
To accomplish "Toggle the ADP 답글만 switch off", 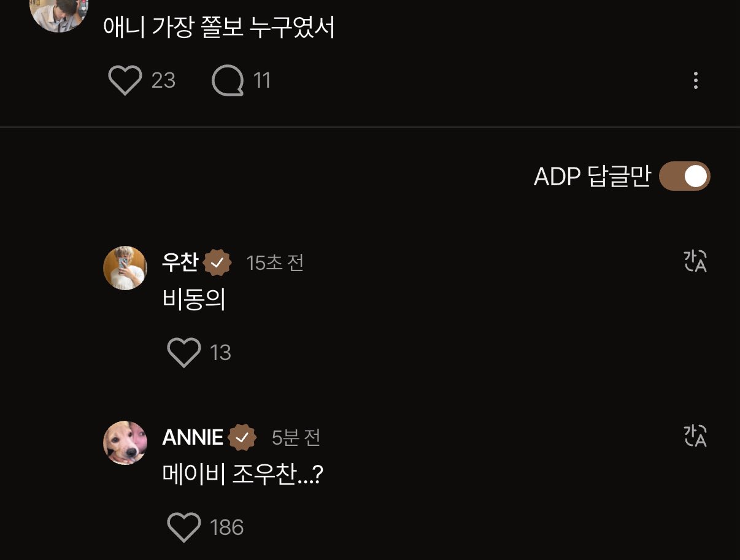I will click(x=685, y=177).
